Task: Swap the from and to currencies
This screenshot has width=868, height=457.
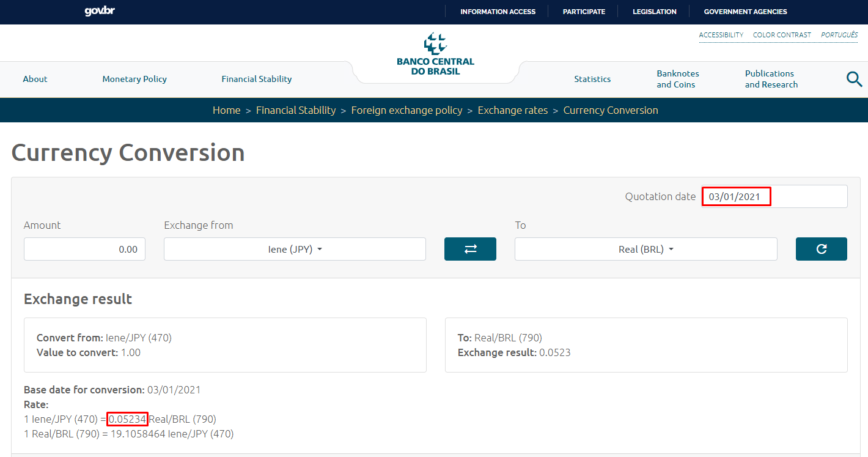Action: [x=470, y=249]
